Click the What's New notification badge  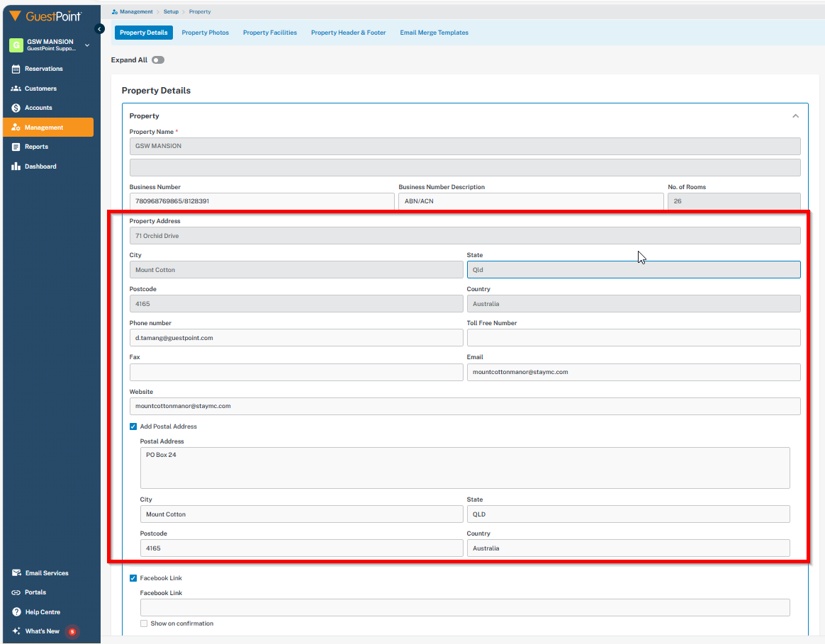click(x=72, y=631)
